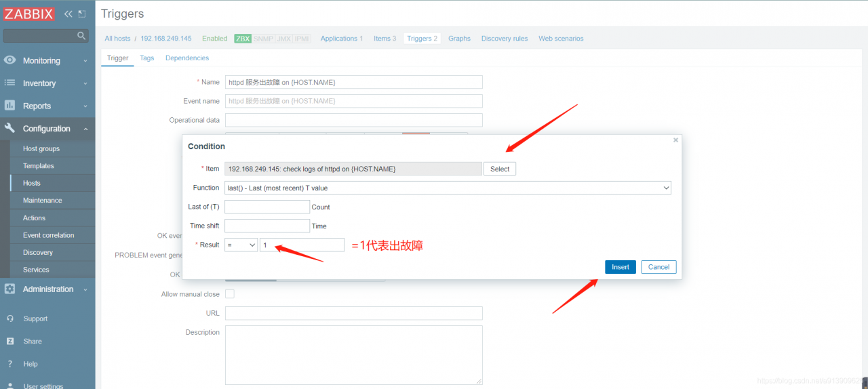Switch to the Dependencies tab

187,58
